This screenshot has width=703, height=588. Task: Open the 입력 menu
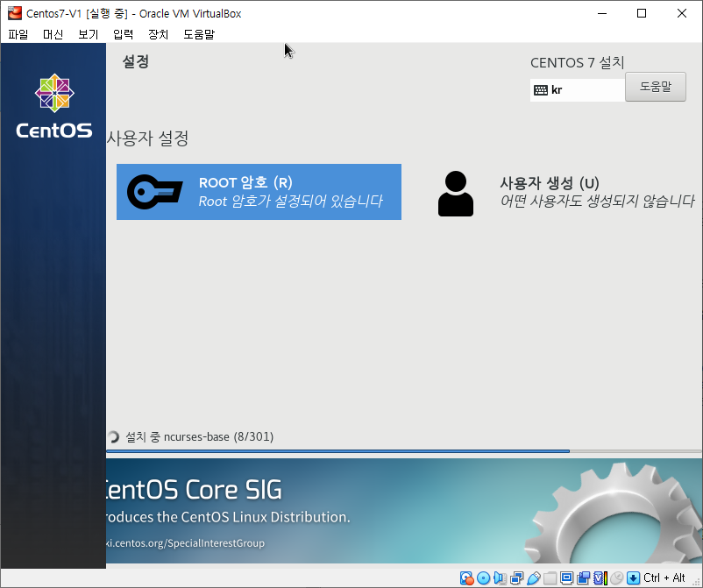(123, 34)
